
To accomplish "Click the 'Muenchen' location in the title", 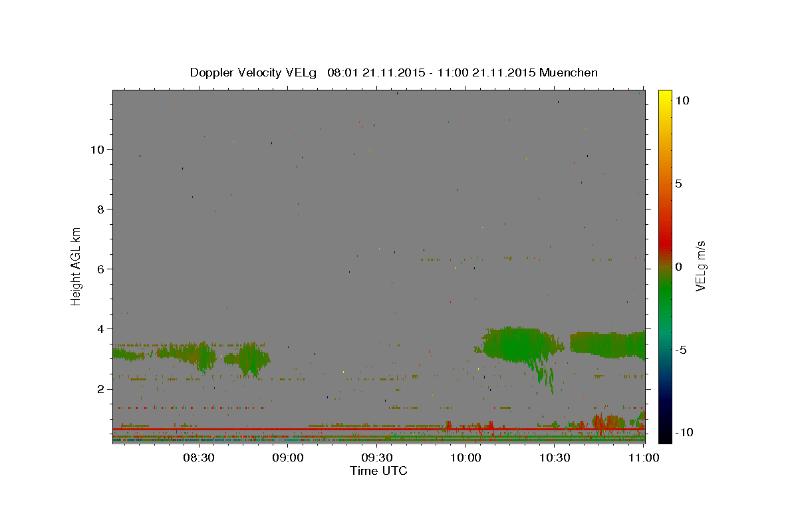I will [569, 72].
